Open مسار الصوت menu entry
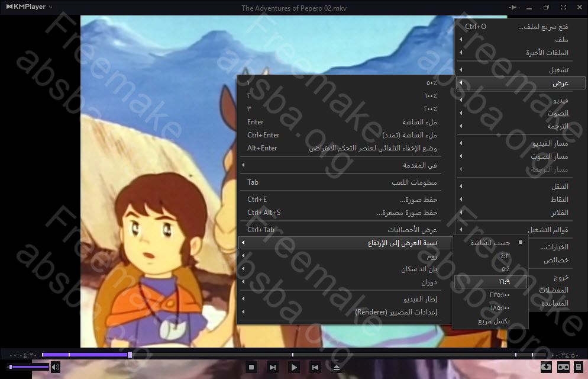Screen dimensions: 588x379 [x=521, y=156]
